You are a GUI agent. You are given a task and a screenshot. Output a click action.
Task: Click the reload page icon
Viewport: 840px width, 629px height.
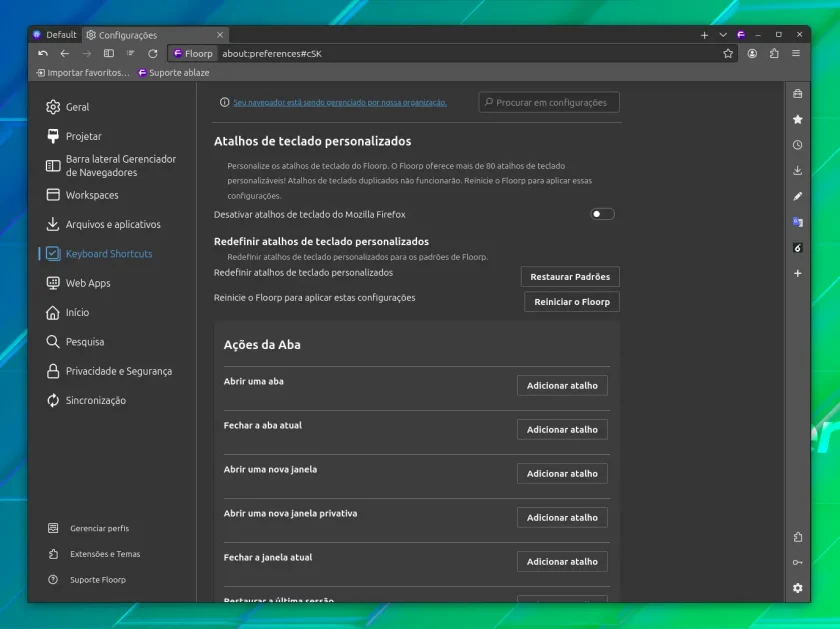153,54
